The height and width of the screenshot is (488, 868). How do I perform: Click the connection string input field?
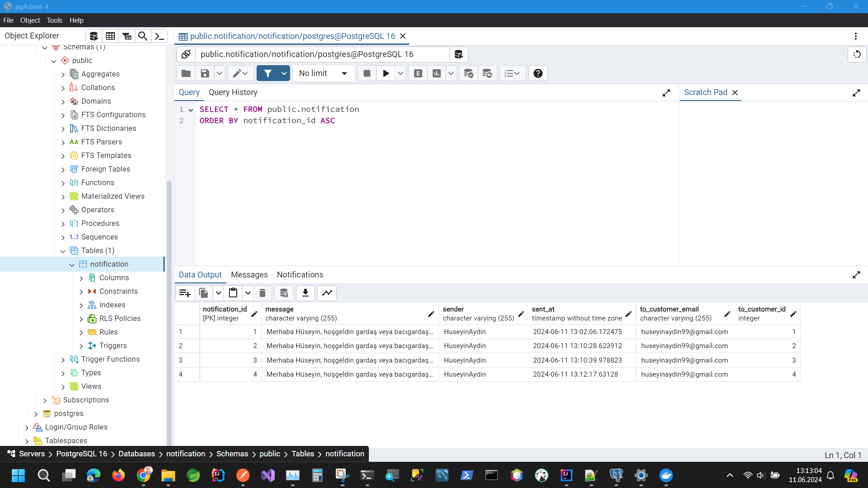[322, 54]
